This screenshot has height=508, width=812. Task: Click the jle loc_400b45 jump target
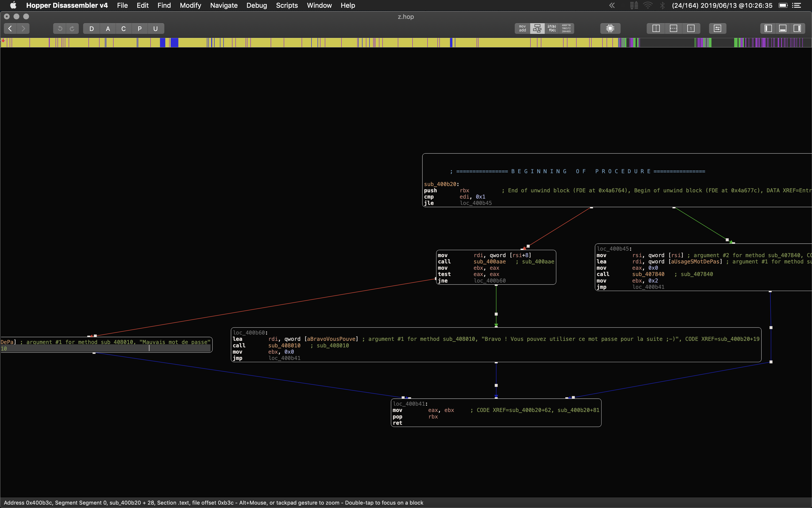click(476, 203)
